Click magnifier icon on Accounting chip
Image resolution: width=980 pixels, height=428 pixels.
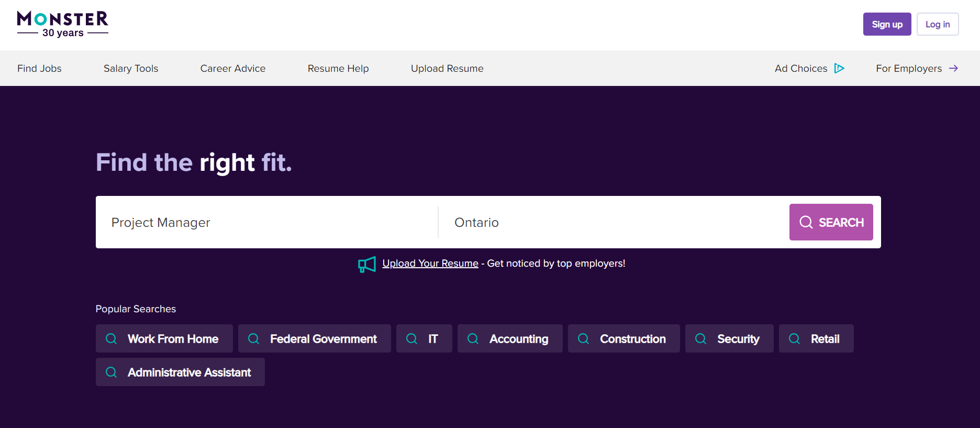[473, 338]
